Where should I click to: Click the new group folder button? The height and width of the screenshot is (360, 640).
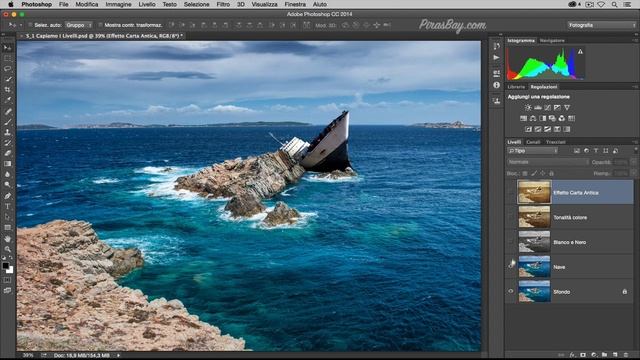604,355
